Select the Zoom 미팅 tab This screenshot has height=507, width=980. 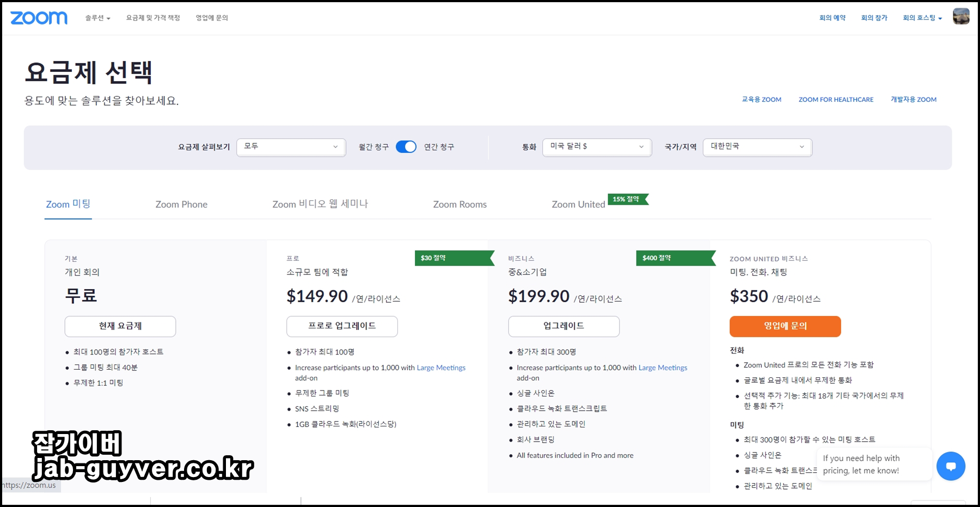[68, 204]
